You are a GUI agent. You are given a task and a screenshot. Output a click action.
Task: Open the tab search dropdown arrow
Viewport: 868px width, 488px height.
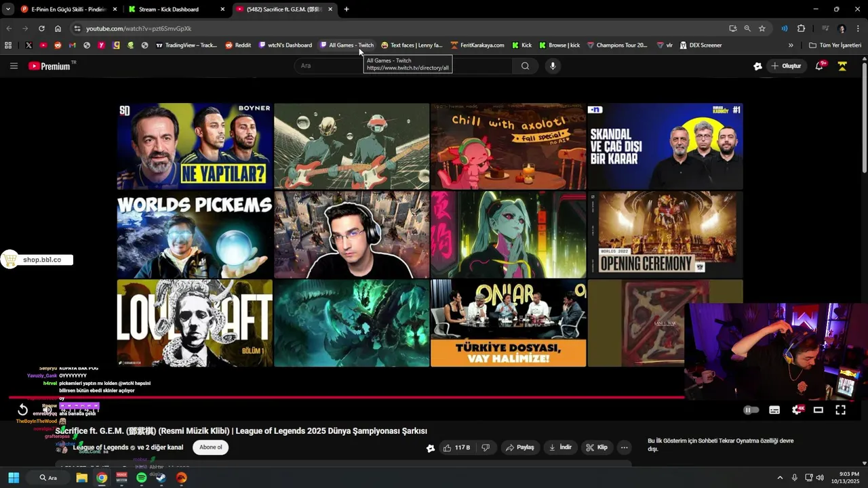(7, 9)
